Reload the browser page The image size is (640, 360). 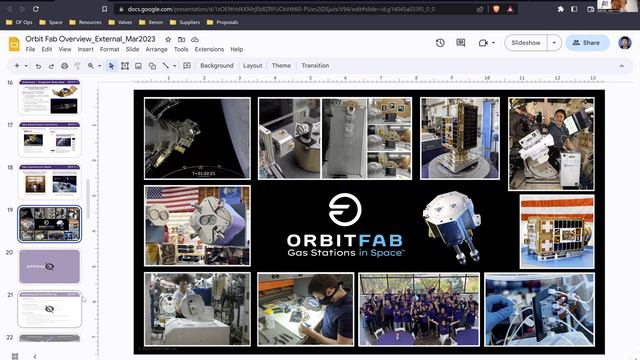[36, 9]
